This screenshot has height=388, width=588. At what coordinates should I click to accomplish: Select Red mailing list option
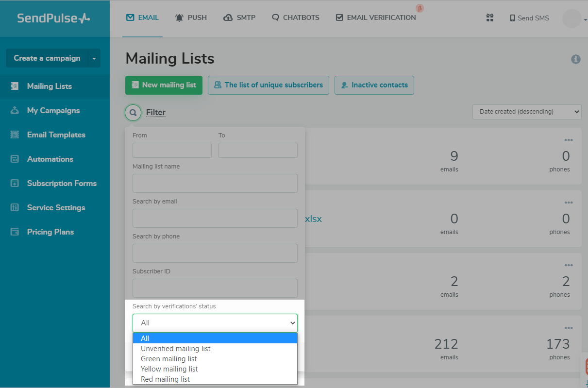(215, 379)
